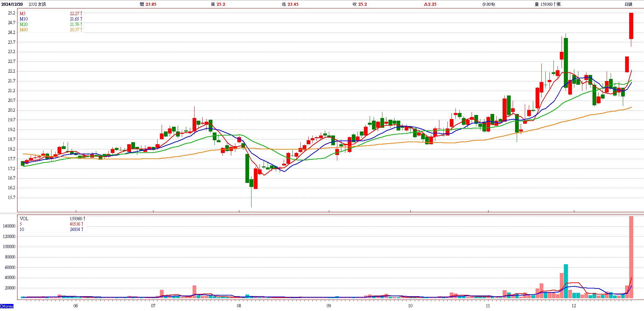This screenshot has height=311, width=644.
Task: Click the 18.7 price axis label
Action: (x=11, y=140)
